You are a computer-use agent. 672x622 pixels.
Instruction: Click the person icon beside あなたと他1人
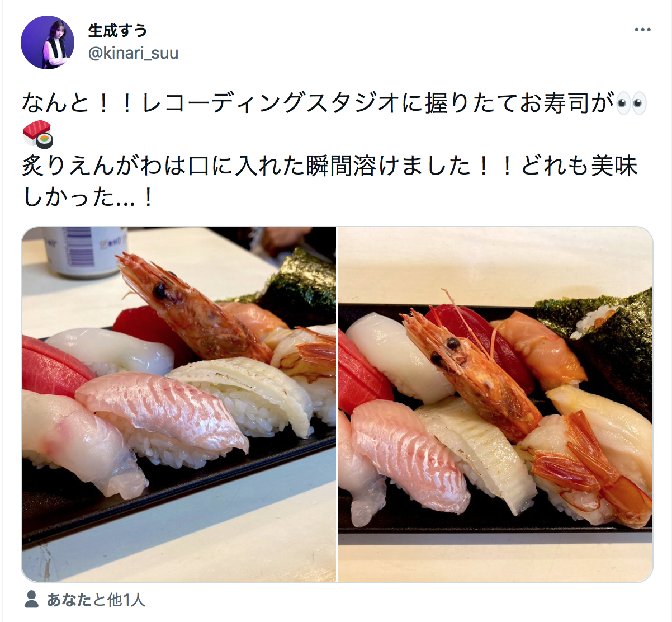pyautogui.click(x=32, y=600)
